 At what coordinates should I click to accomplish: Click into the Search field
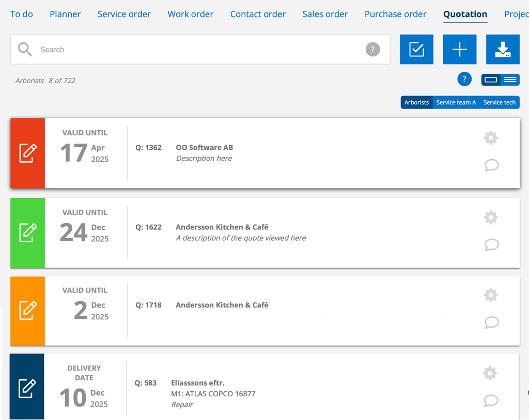click(x=196, y=50)
